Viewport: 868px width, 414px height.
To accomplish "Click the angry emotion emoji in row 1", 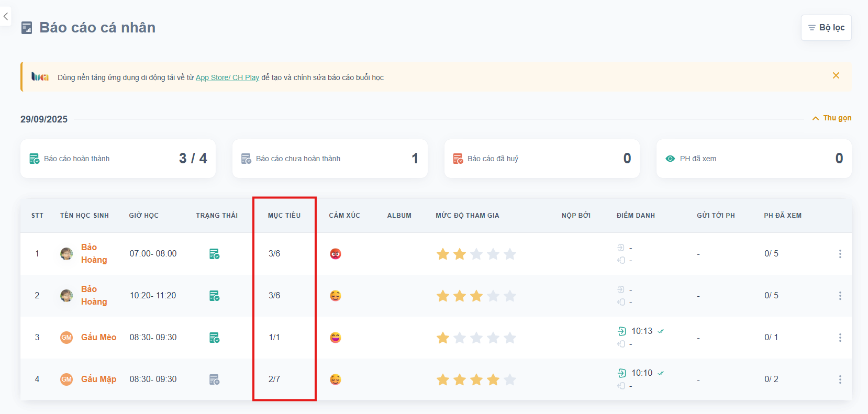I will [336, 254].
